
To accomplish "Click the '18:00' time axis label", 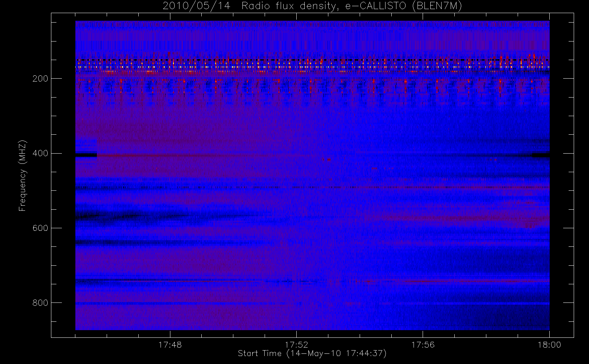I will (x=549, y=345).
